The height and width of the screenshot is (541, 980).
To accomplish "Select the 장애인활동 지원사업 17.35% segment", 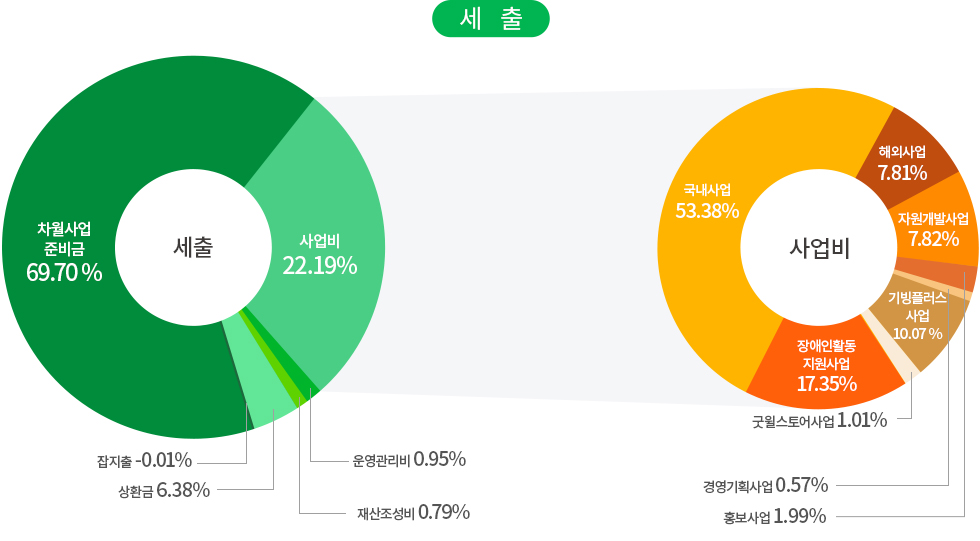I will (x=827, y=366).
